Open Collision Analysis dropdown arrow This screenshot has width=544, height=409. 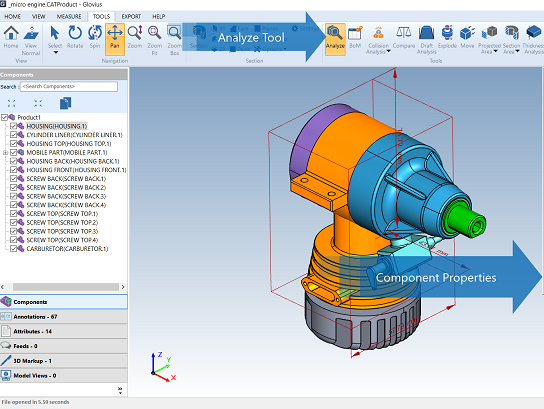pos(389,51)
